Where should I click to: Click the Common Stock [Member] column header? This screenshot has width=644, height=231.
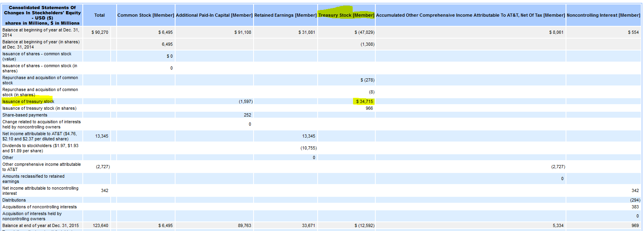tap(146, 15)
